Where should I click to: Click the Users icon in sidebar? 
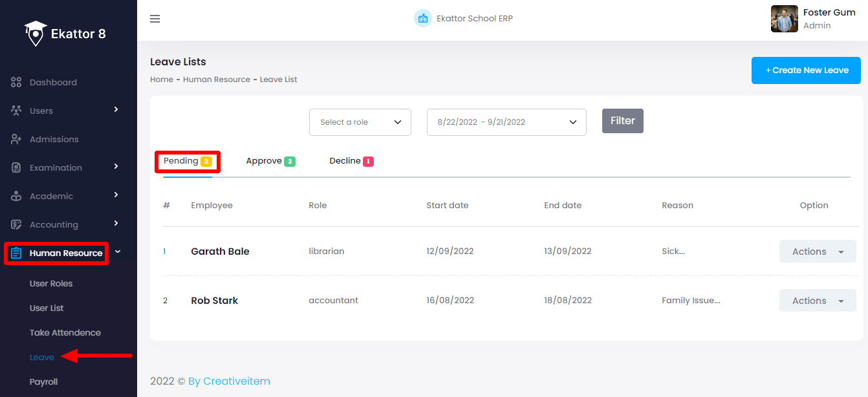pyautogui.click(x=17, y=111)
